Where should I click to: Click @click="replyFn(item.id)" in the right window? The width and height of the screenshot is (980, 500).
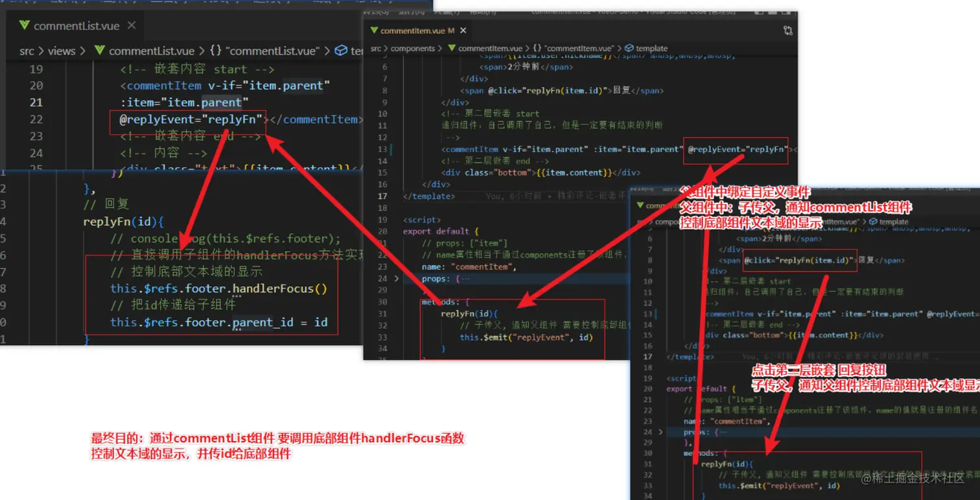(800, 260)
